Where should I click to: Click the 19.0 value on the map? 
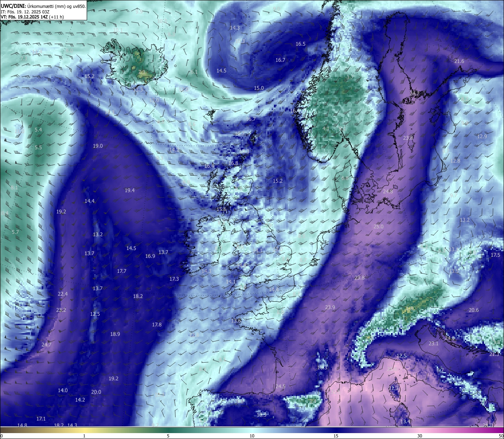pos(98,146)
